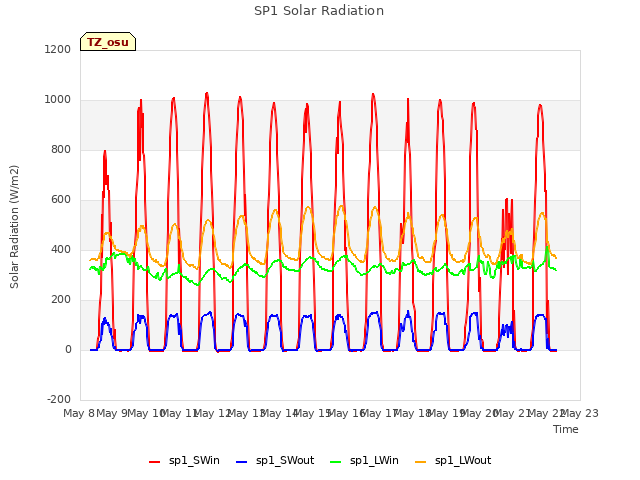Screen dimensions: 640x480
Task: Click the 1200 y-axis tick label
Action: (x=58, y=49)
